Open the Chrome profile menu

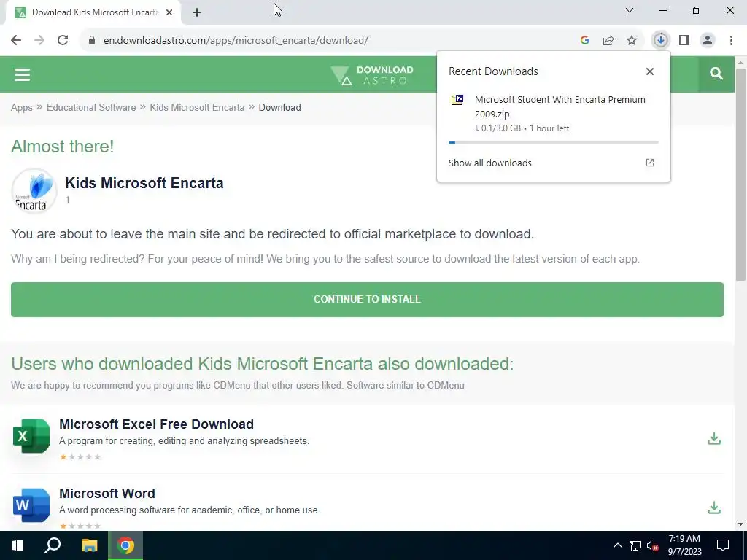coord(708,41)
